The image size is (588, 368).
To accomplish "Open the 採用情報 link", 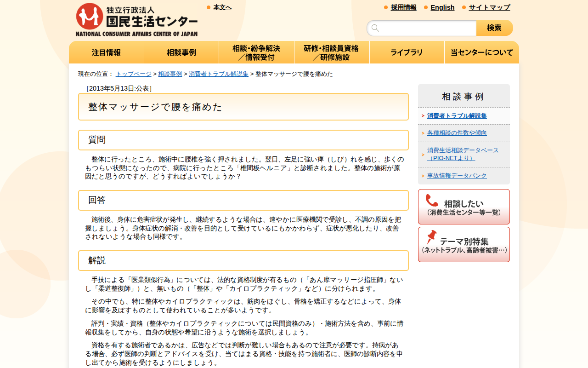I will tap(404, 7).
